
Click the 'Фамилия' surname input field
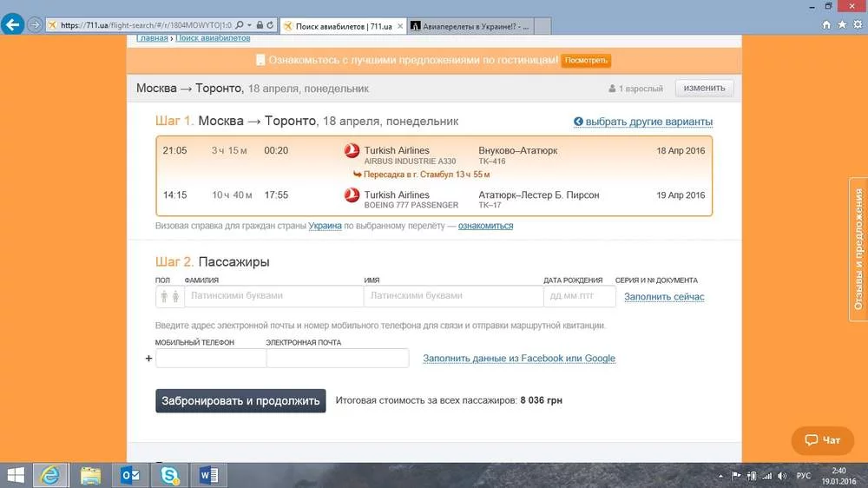tap(273, 296)
